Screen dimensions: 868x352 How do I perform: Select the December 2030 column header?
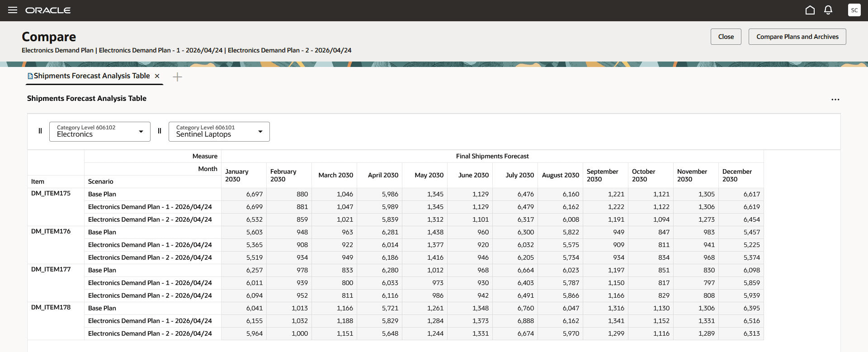point(741,175)
